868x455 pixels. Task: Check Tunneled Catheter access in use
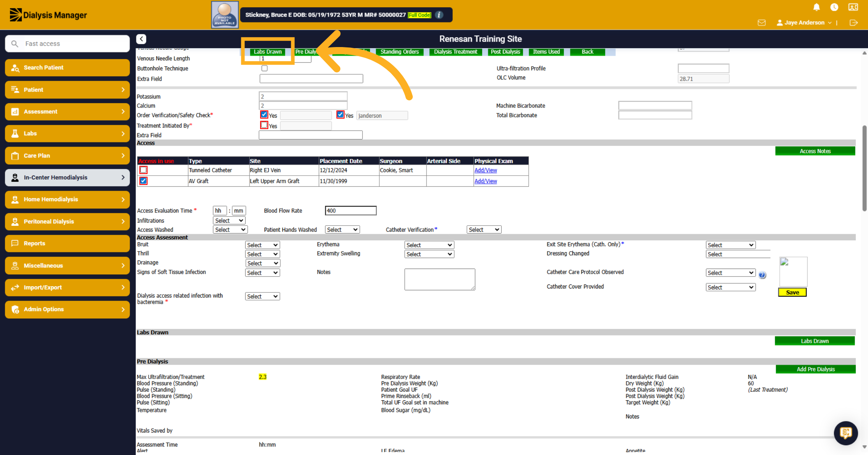pyautogui.click(x=144, y=170)
